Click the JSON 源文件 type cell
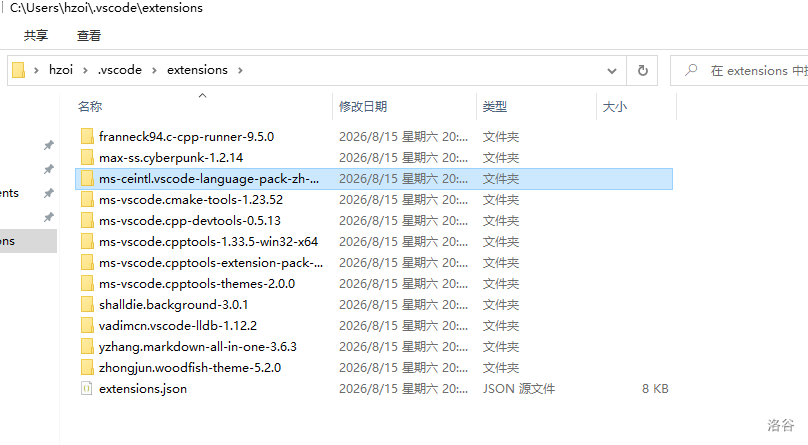The image size is (808, 445). [x=518, y=389]
